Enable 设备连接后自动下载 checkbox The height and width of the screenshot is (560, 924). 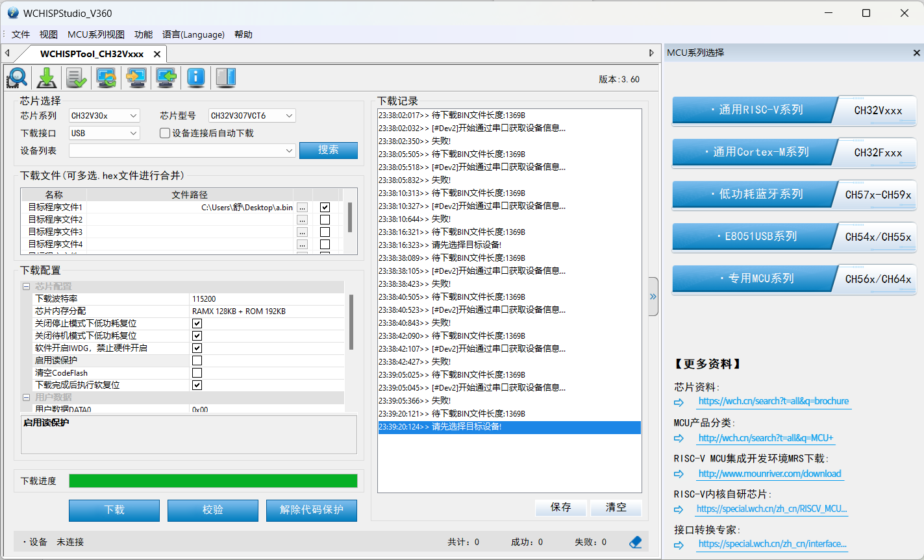(x=165, y=133)
